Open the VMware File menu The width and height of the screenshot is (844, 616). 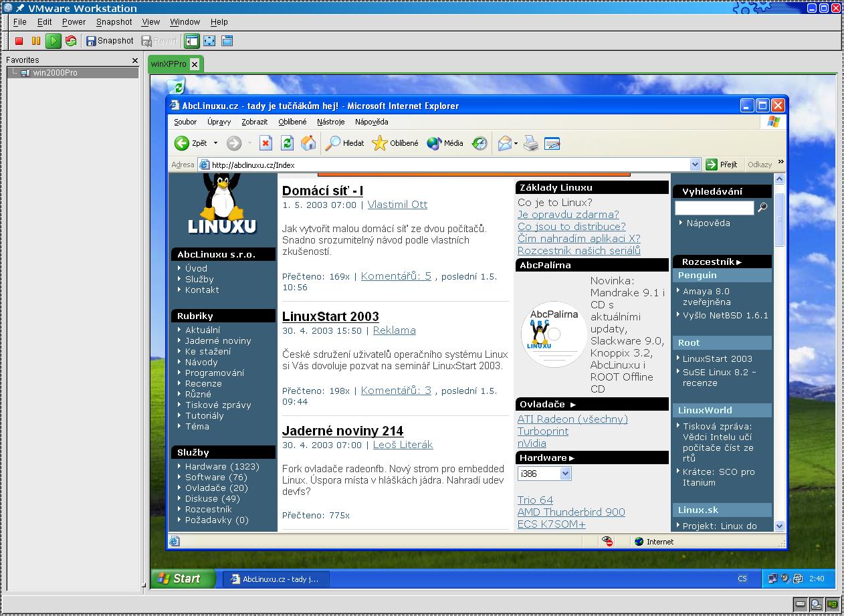[x=20, y=22]
